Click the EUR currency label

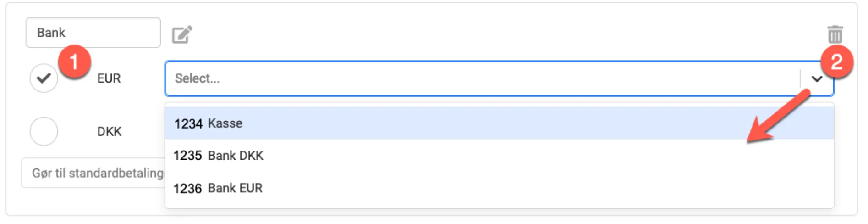[109, 78]
